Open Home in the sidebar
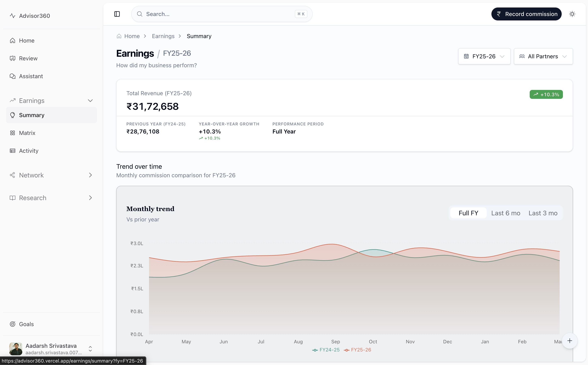This screenshot has width=588, height=365. (51, 41)
